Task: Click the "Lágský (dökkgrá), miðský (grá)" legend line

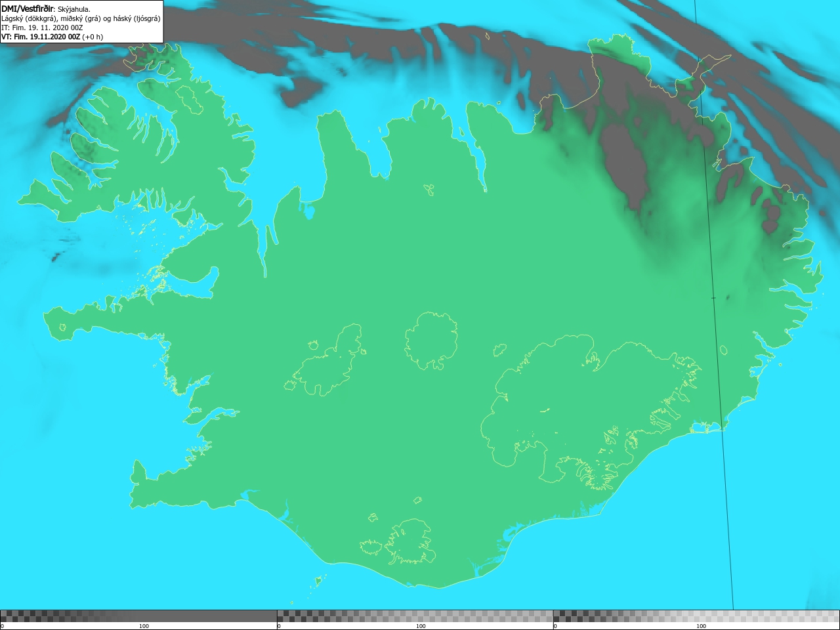Action: coord(81,18)
